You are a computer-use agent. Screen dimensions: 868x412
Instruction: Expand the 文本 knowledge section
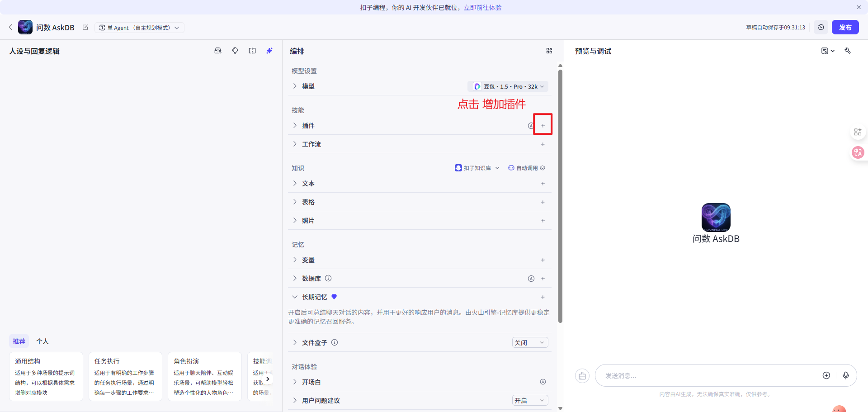tap(295, 183)
